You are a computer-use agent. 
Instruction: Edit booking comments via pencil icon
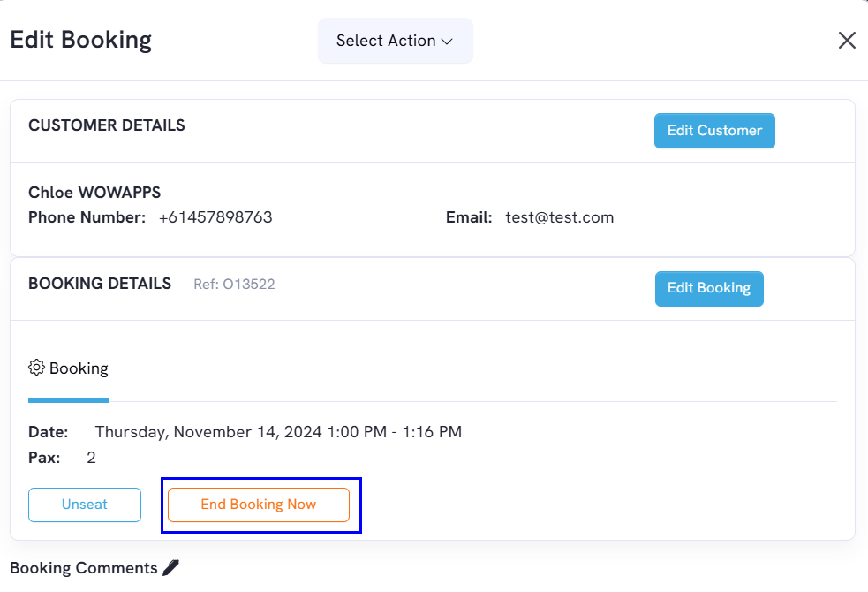[171, 567]
